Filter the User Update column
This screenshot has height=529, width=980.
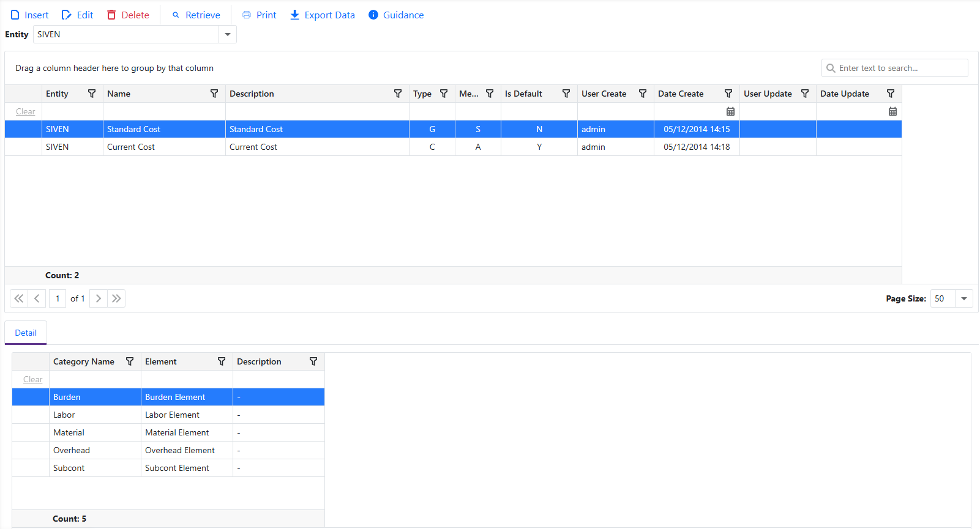tap(805, 94)
